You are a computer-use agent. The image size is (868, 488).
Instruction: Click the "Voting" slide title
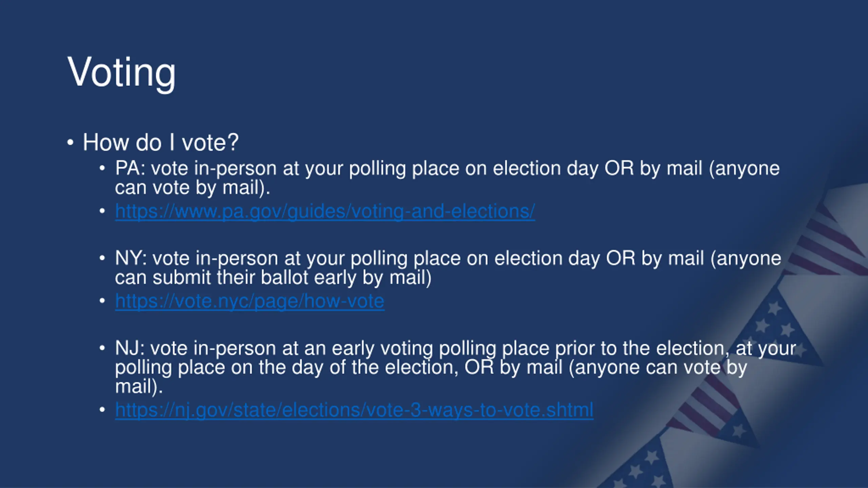coord(121,72)
